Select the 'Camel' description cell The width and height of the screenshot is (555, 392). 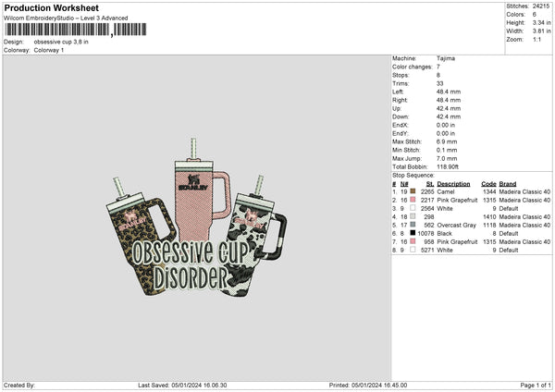tap(446, 191)
